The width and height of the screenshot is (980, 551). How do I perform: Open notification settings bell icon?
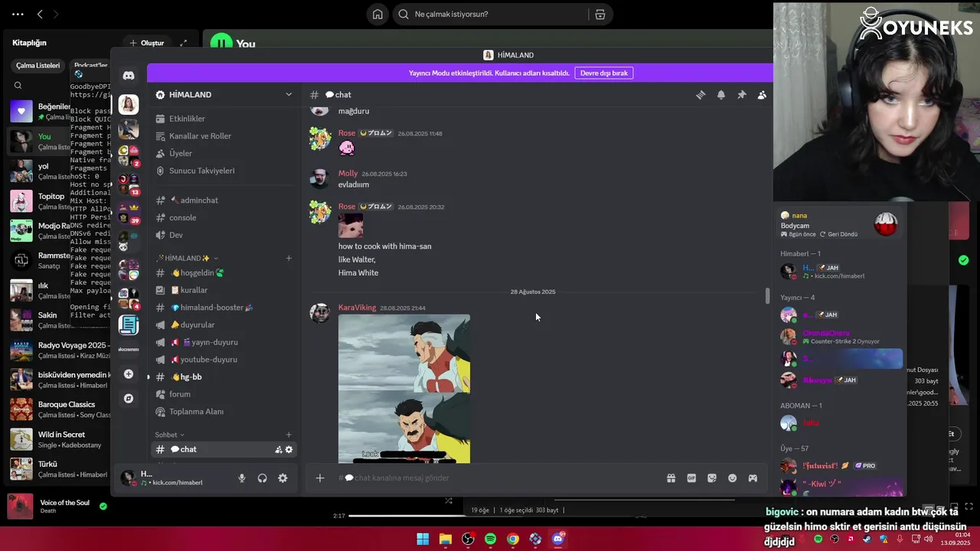(721, 95)
